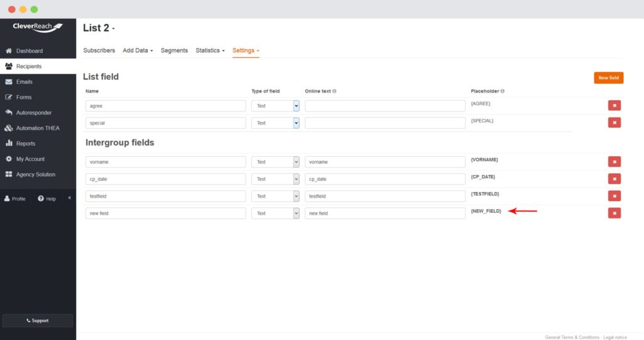The image size is (644, 340).
Task: Click the {SPECIAL} placeholder text
Action: [x=482, y=121]
